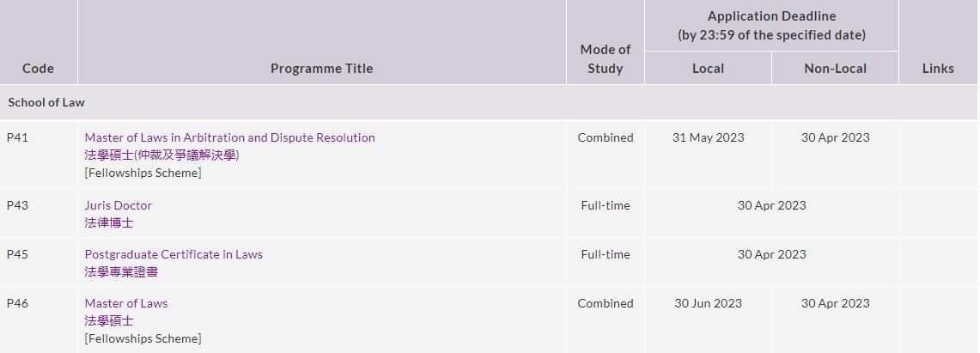
Task: Click the Local deadline sub-header
Action: coord(708,69)
